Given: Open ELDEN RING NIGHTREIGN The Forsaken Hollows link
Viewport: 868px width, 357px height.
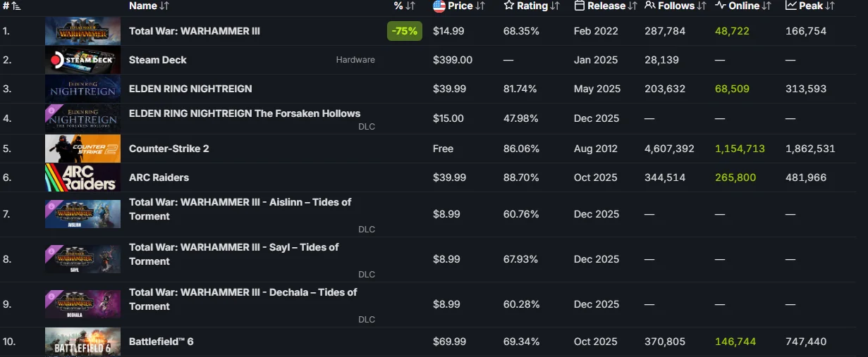Looking at the screenshot, I should [245, 113].
